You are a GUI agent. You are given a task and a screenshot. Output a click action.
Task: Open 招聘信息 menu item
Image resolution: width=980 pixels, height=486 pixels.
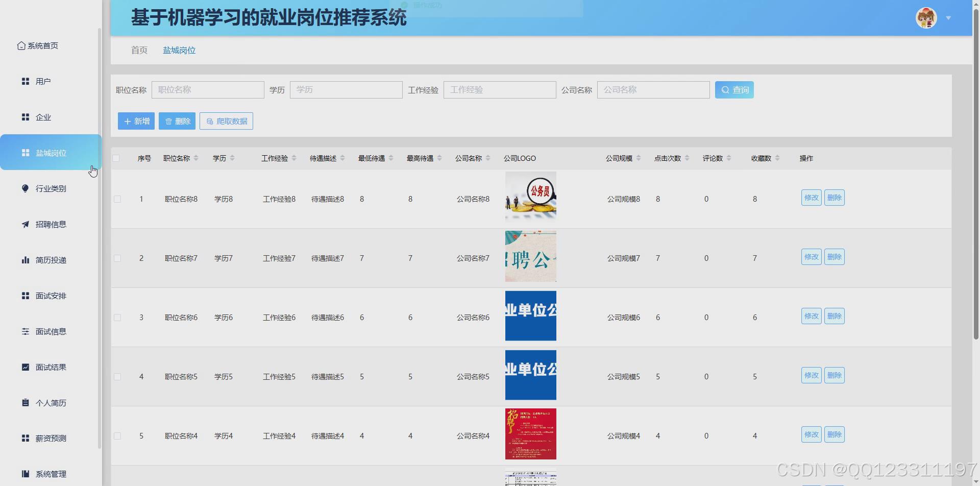50,224
